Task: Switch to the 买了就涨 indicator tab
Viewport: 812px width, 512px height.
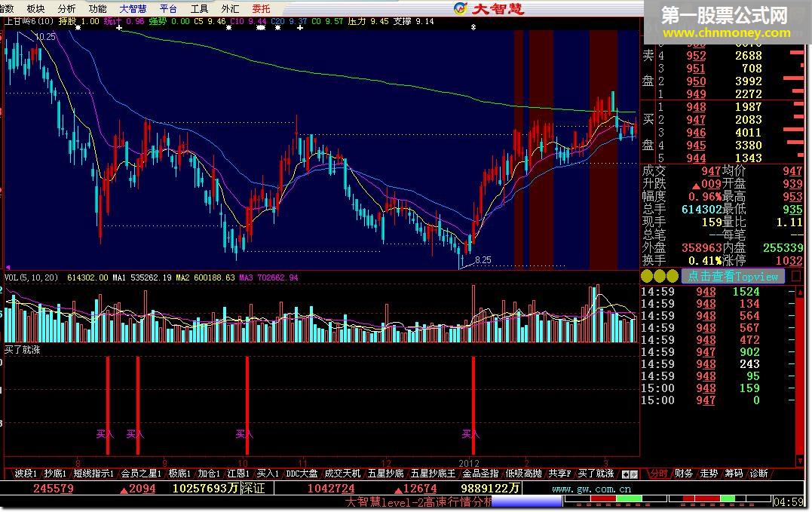Action: (596, 474)
